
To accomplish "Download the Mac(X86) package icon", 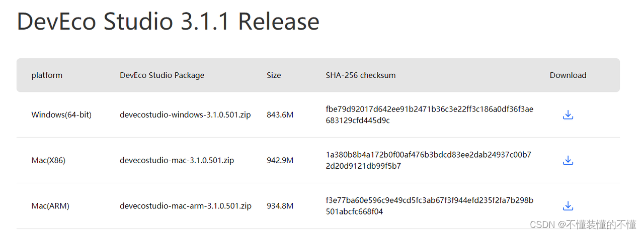I will click(568, 161).
